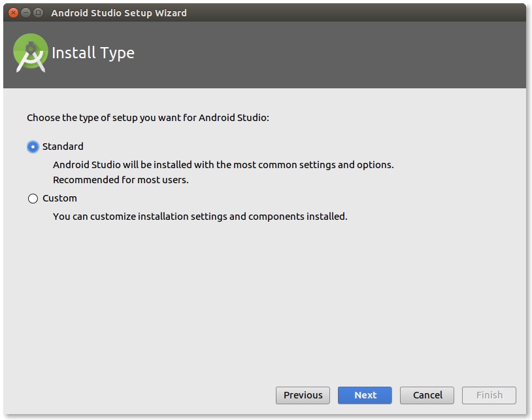
Task: Select the Standard radio button
Action: (x=33, y=147)
